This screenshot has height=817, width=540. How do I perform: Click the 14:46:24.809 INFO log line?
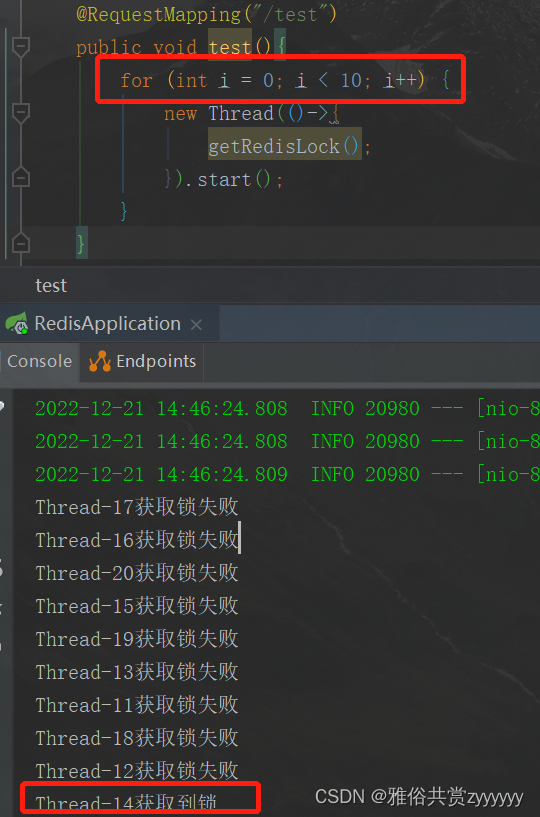click(x=287, y=474)
